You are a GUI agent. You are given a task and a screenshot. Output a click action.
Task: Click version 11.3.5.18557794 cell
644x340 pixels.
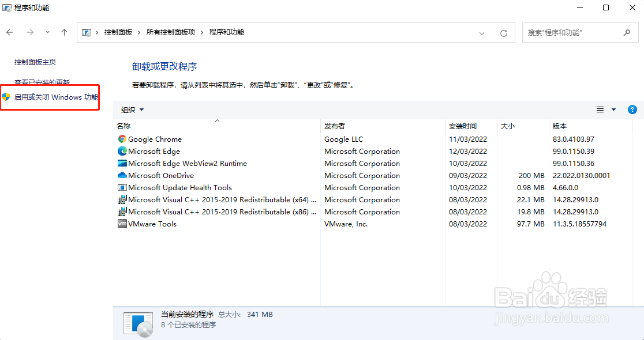point(579,224)
